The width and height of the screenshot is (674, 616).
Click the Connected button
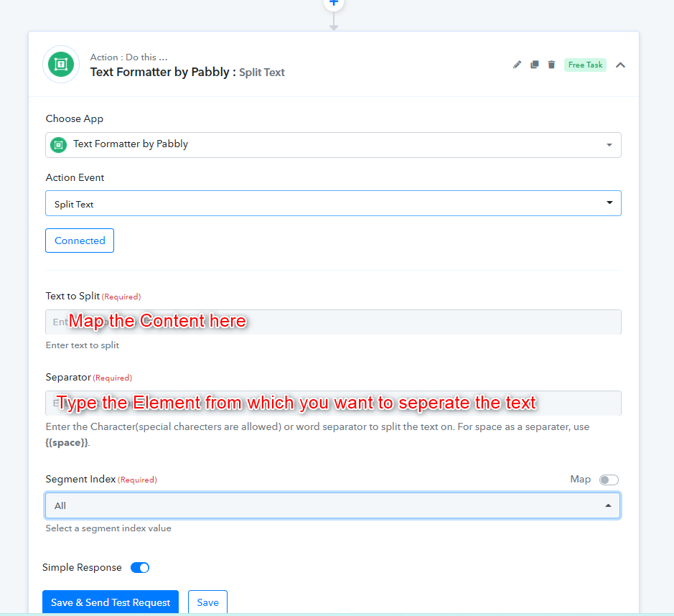80,241
